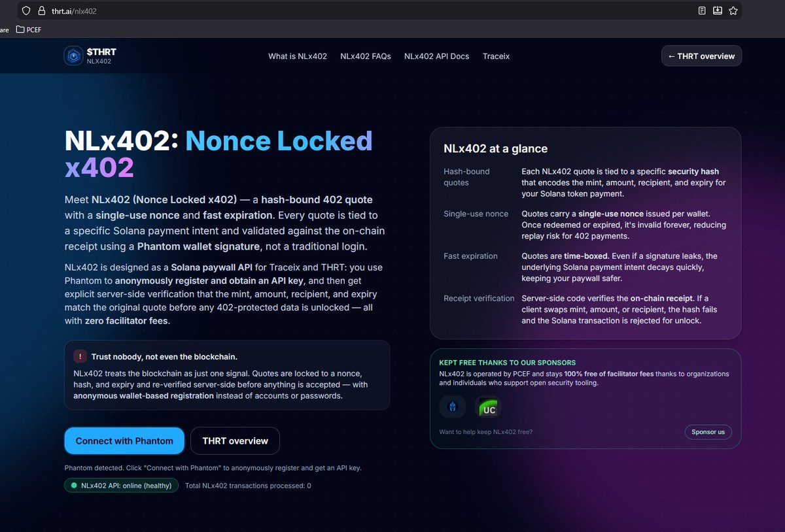Click the $THRT logo icon in header

[x=73, y=56]
